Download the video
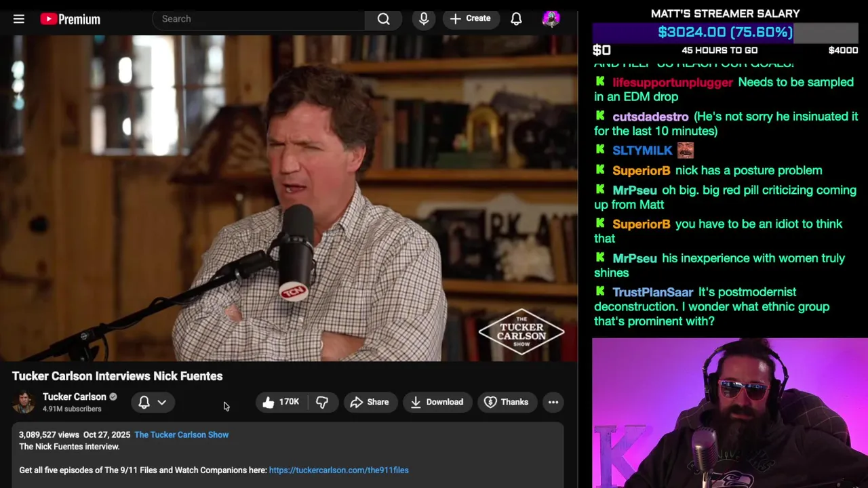This screenshot has width=868, height=488. (x=437, y=402)
